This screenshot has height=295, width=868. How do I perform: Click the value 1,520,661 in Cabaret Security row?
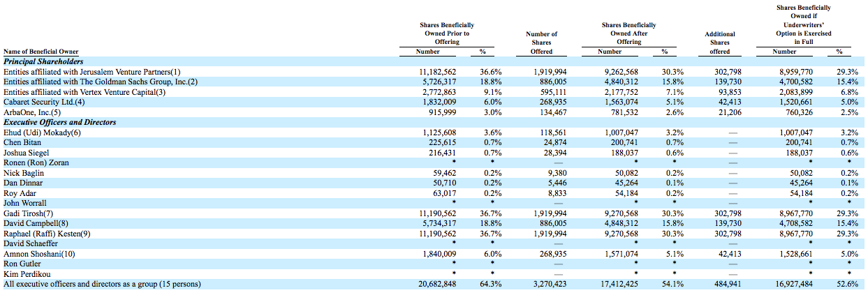pos(795,102)
